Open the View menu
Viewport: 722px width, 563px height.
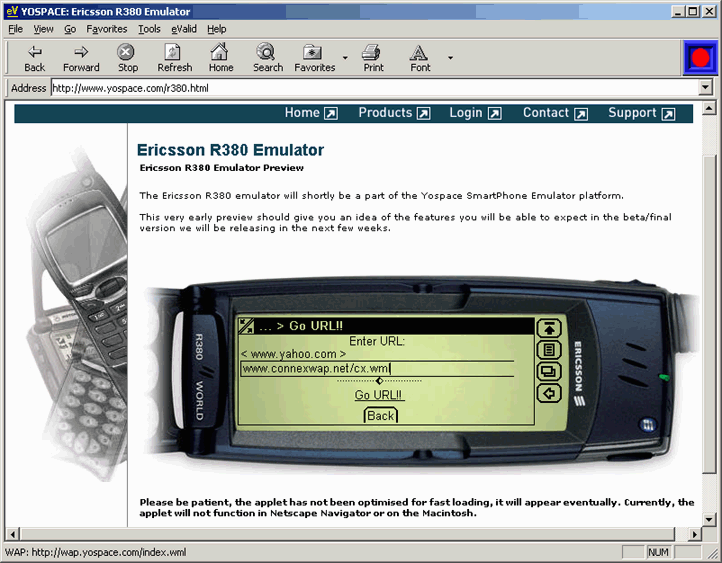(x=43, y=29)
